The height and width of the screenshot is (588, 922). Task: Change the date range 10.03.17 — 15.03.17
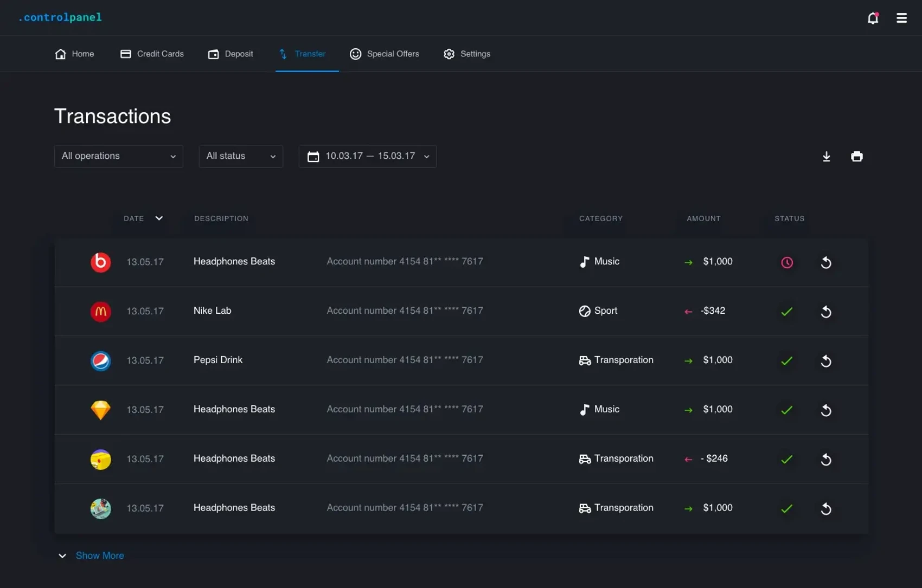point(369,156)
